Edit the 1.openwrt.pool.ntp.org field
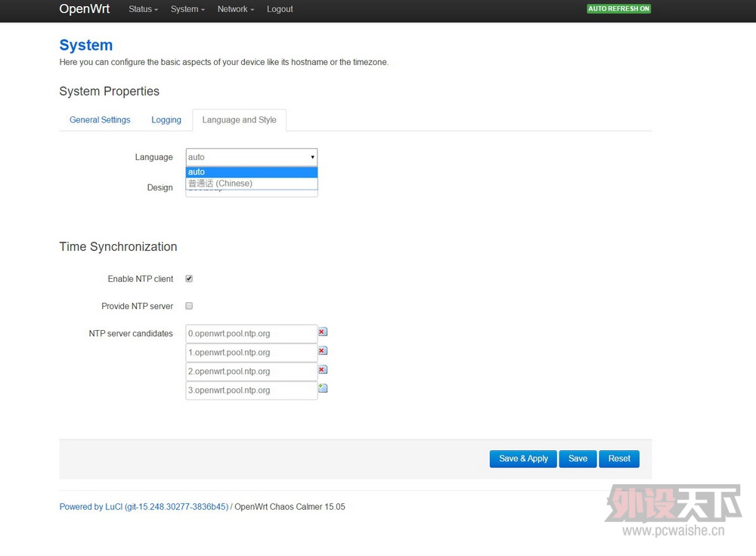The width and height of the screenshot is (756, 556). 252,352
